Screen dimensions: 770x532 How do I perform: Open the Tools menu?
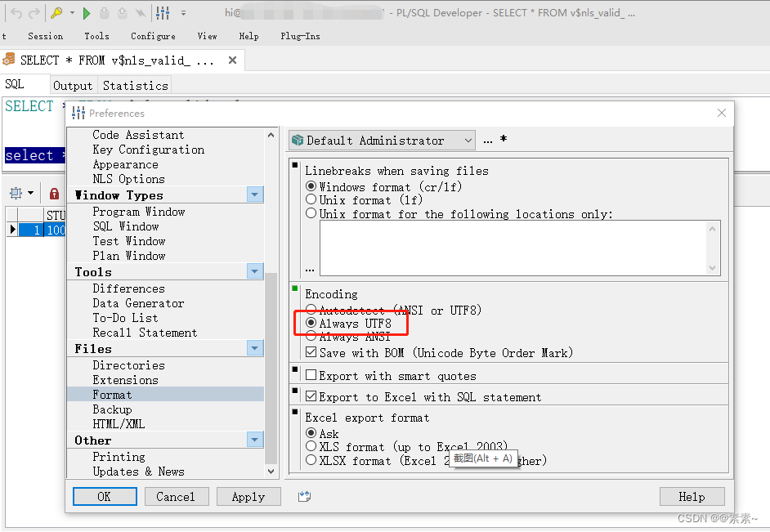pos(96,36)
